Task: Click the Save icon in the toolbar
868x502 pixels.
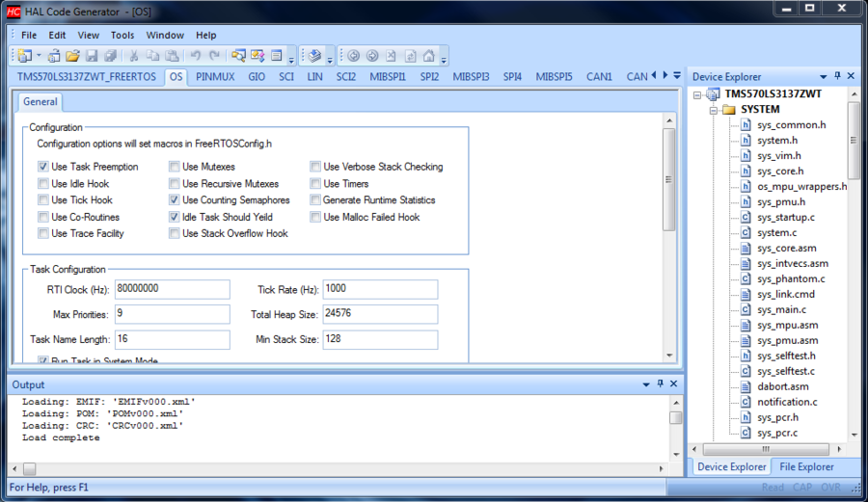Action: [92, 56]
